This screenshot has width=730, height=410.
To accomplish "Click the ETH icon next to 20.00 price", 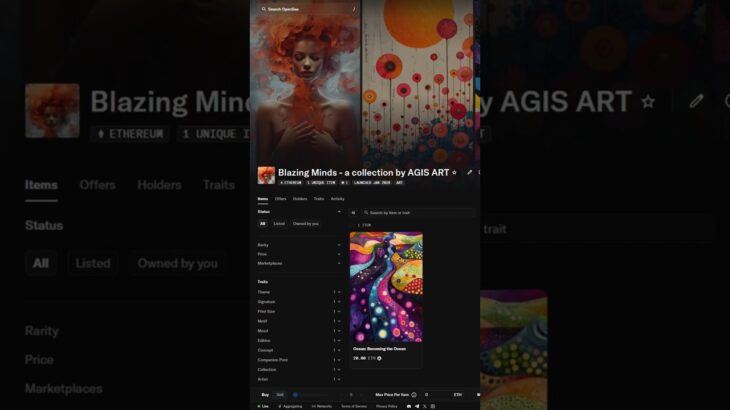I will [x=379, y=358].
